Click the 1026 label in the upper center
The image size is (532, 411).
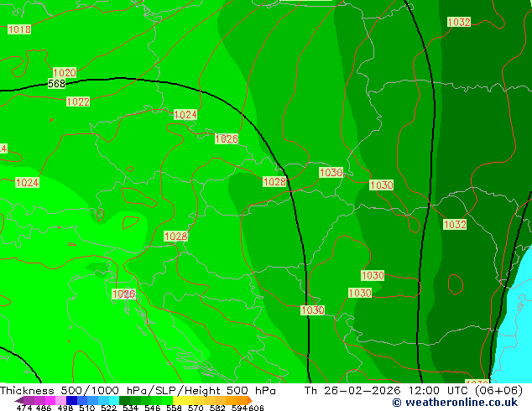pyautogui.click(x=227, y=138)
